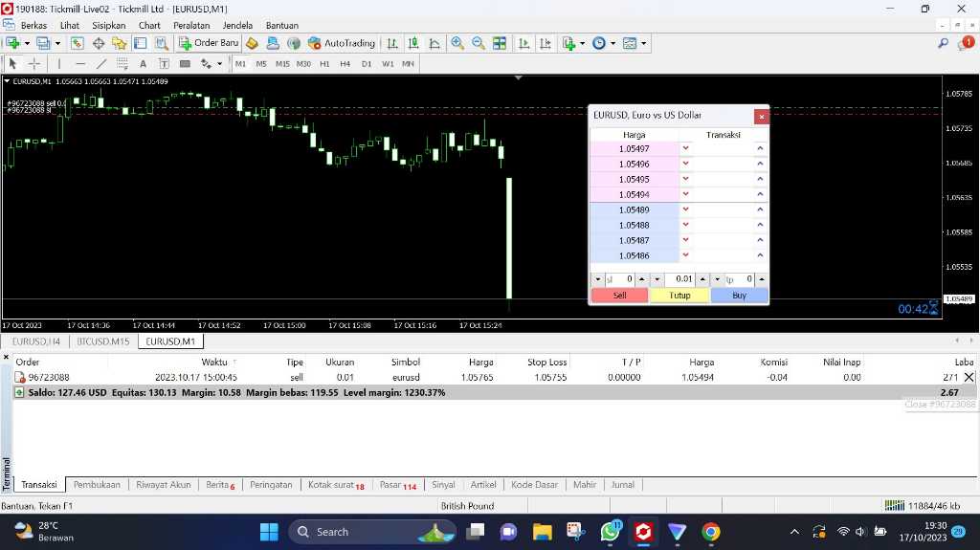
Task: Set chart timeframe to H4
Action: coord(345,64)
